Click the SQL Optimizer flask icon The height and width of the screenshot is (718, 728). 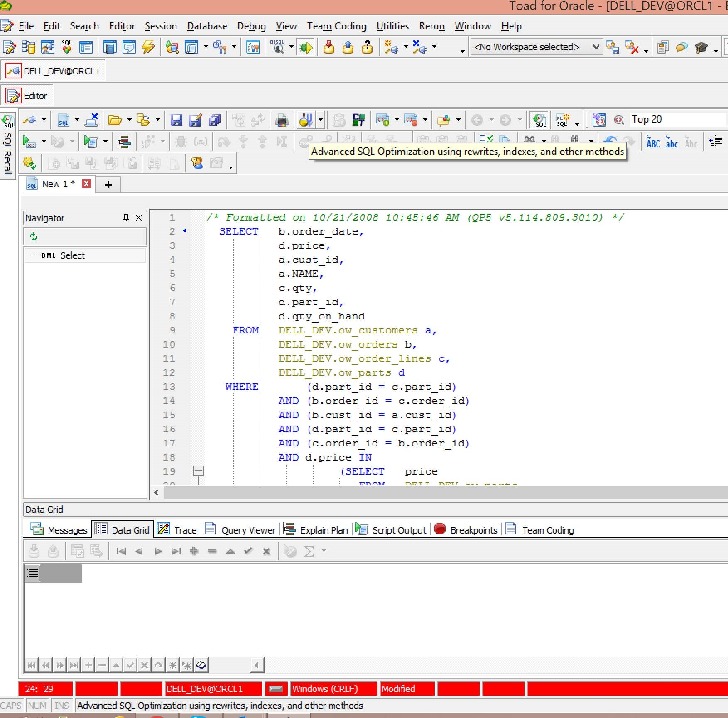point(306,120)
